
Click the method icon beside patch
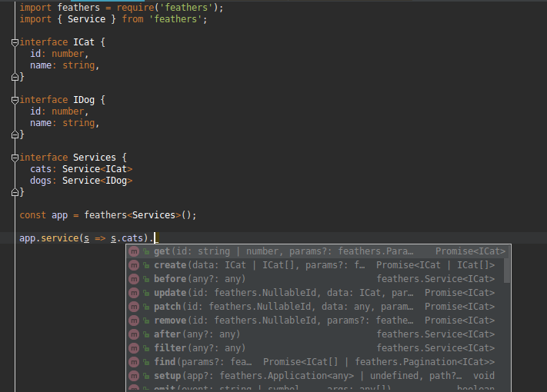(134, 307)
